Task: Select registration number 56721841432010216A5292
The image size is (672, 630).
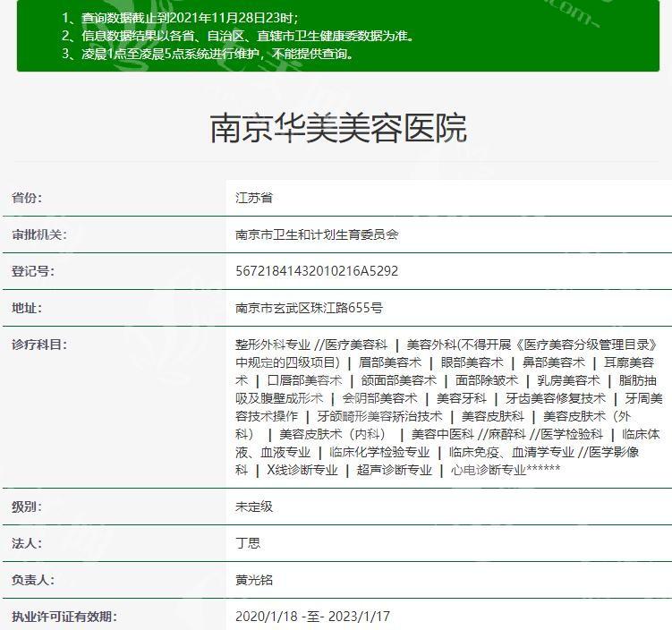Action: [x=317, y=271]
